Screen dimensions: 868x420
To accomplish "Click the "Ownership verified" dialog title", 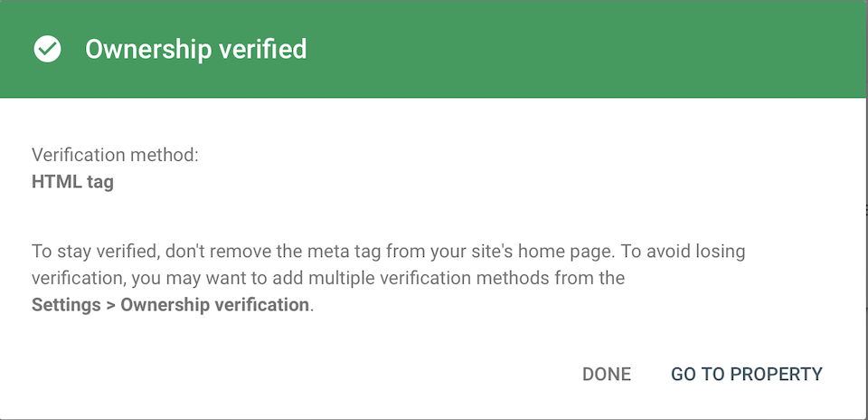I will pos(195,49).
